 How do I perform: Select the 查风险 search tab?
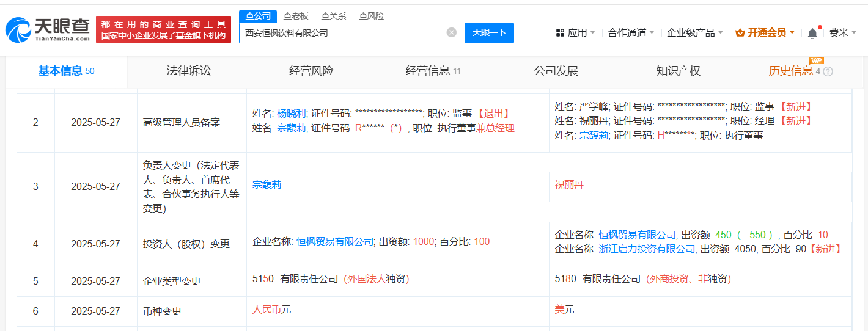coord(371,16)
